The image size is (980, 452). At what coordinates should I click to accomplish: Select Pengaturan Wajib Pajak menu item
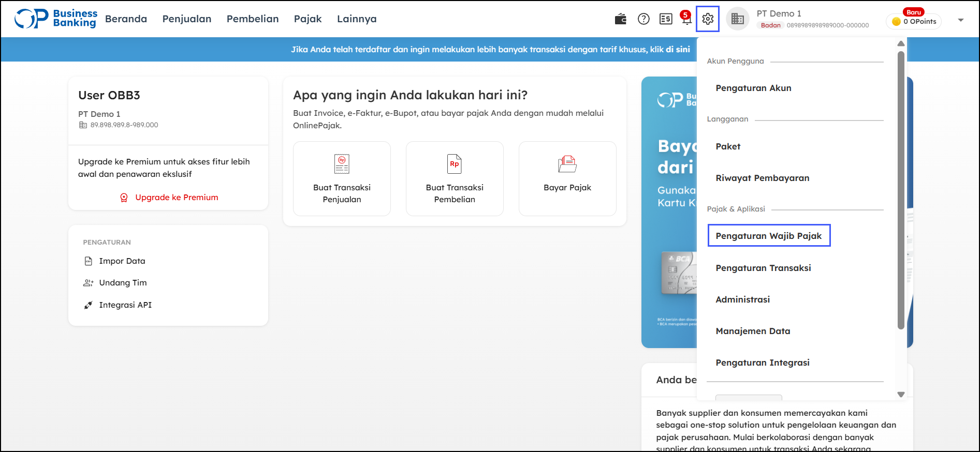point(768,236)
